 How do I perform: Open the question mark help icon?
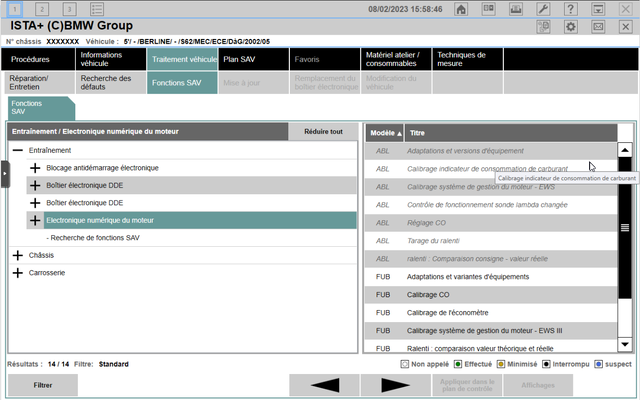pos(571,9)
